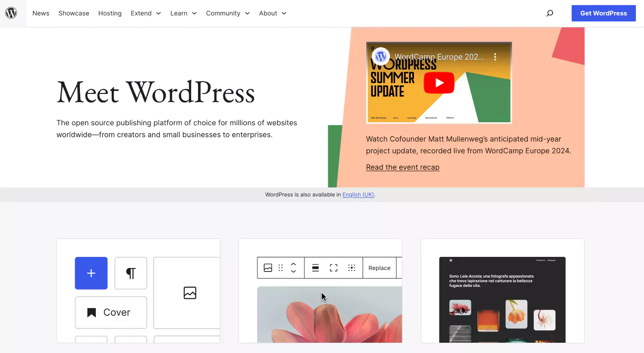644x353 pixels.
Task: Grab the block drag handle dots
Action: [281, 268]
